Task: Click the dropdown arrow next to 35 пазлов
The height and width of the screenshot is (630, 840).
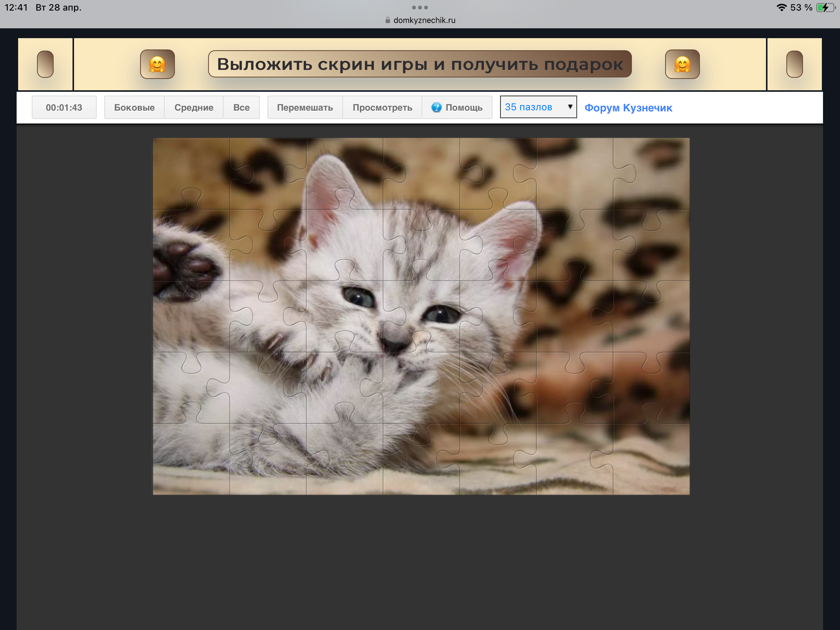Action: pyautogui.click(x=570, y=107)
